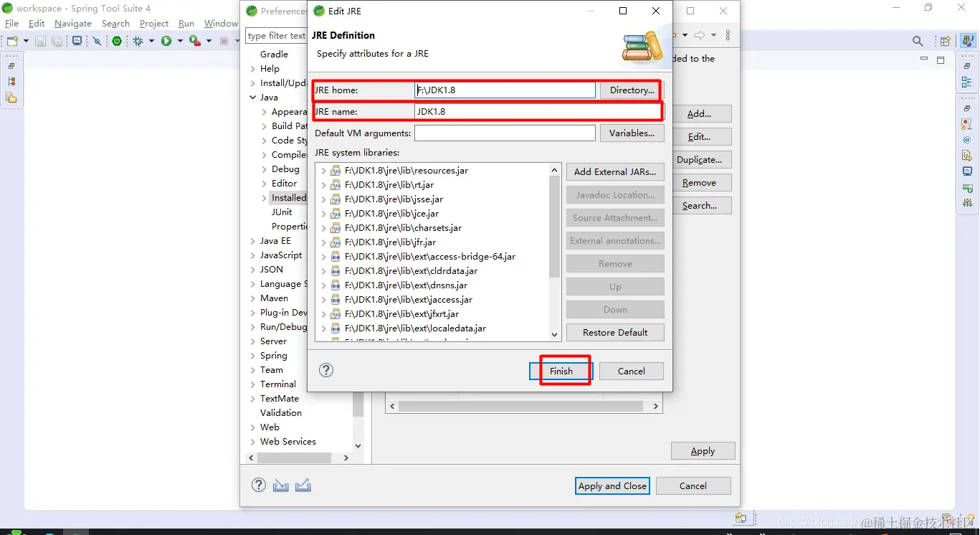Image resolution: width=980 pixels, height=535 pixels.
Task: Click Cancel in the Edit JRE dialog
Action: [631, 371]
